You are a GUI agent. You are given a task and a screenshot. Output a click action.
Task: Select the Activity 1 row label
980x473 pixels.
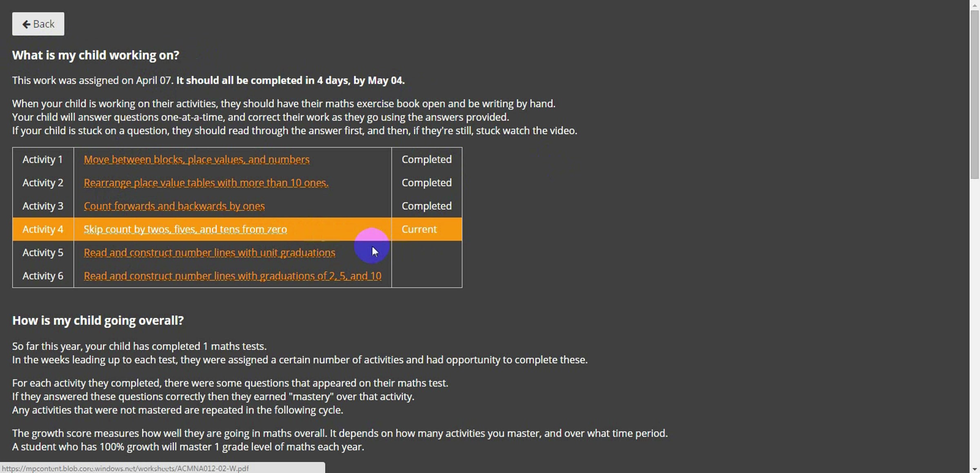pos(43,159)
